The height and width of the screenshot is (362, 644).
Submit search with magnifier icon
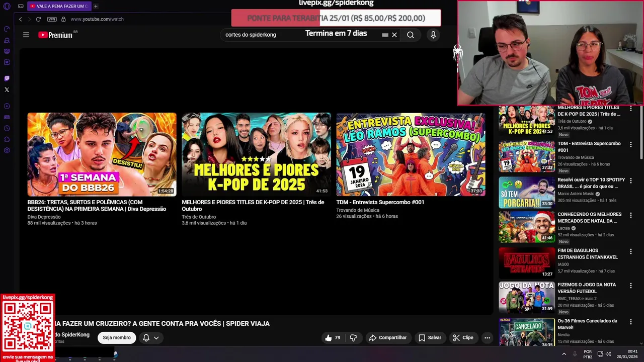click(x=411, y=35)
